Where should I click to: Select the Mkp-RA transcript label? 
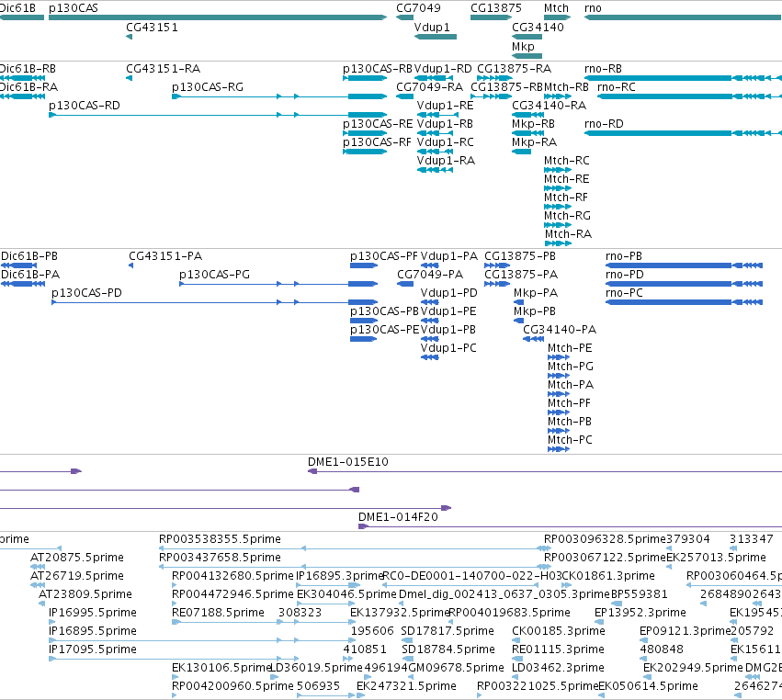(x=534, y=142)
